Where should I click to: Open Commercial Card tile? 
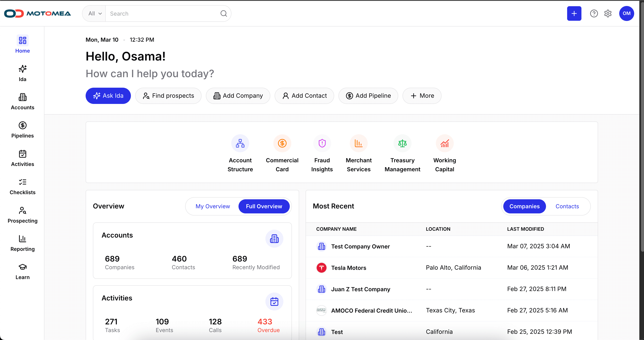click(282, 153)
